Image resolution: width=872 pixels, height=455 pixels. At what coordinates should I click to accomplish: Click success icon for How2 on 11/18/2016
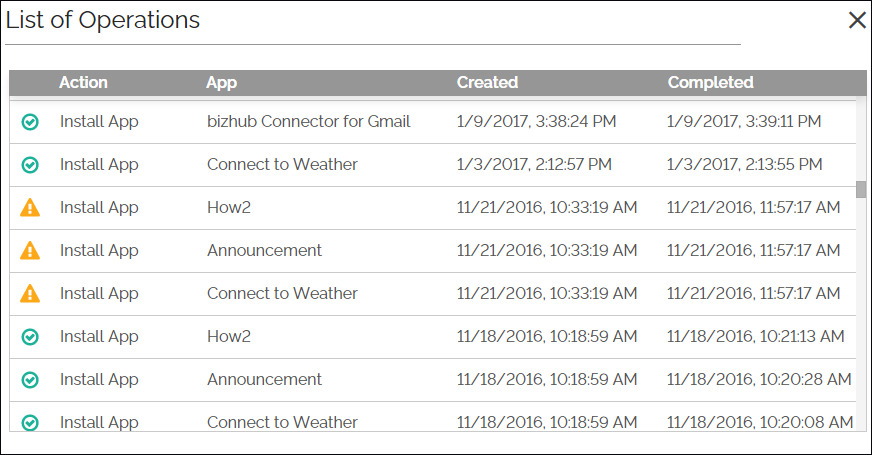pos(30,337)
